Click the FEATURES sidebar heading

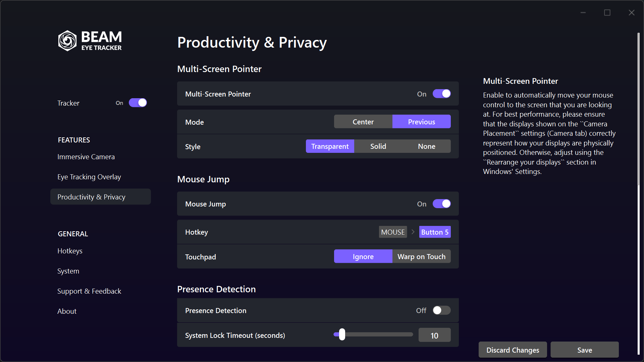point(74,140)
